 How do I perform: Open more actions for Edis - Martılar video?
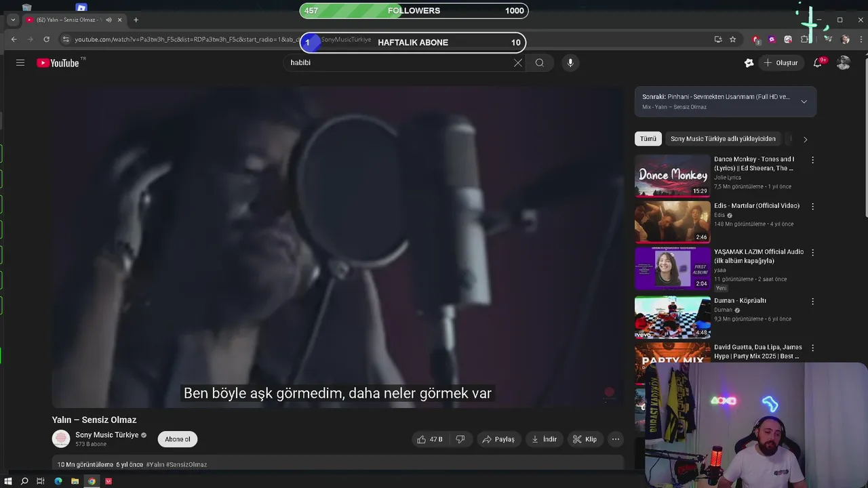click(x=812, y=206)
